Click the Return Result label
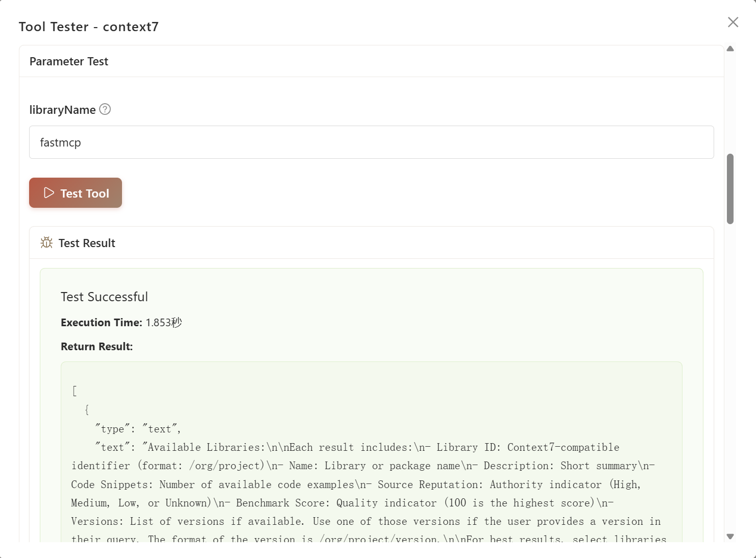756x558 pixels. [96, 347]
